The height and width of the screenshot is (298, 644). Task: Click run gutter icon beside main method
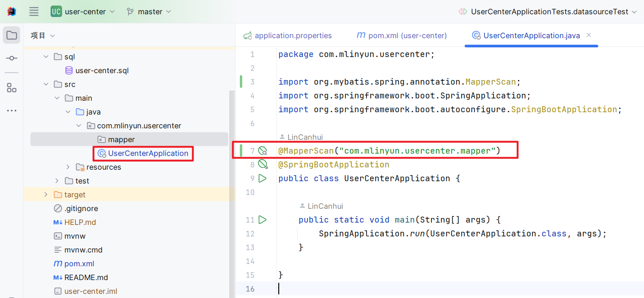[x=263, y=220]
